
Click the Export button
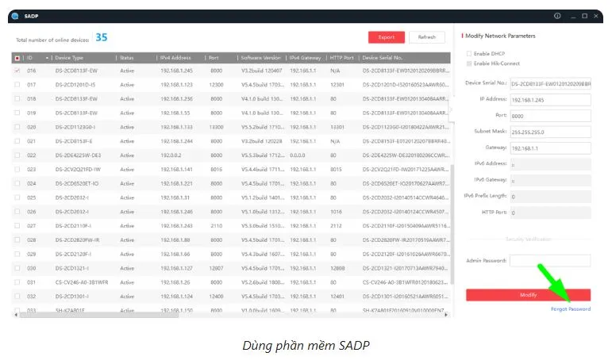pyautogui.click(x=386, y=37)
